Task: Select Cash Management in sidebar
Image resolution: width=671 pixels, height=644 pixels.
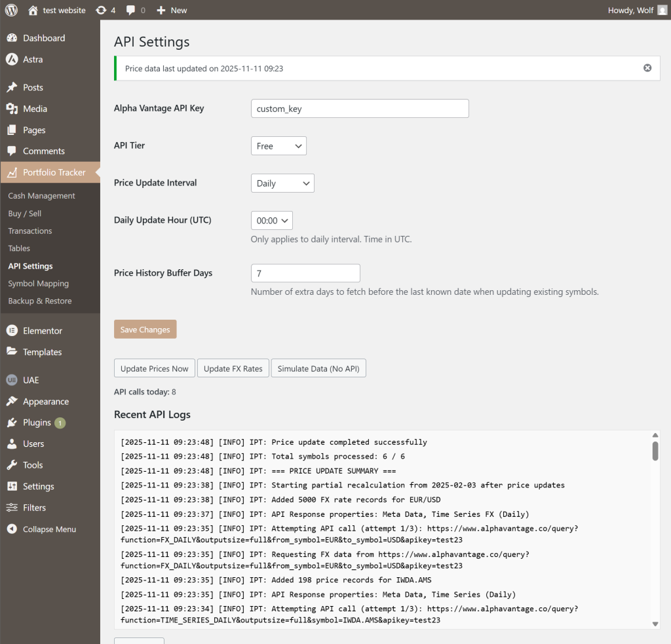Action: coord(41,196)
